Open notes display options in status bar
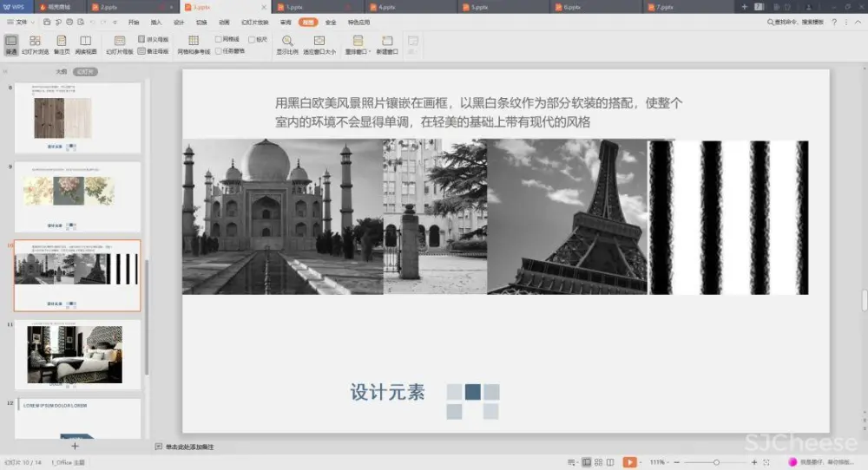This screenshot has width=868, height=470. [x=572, y=461]
